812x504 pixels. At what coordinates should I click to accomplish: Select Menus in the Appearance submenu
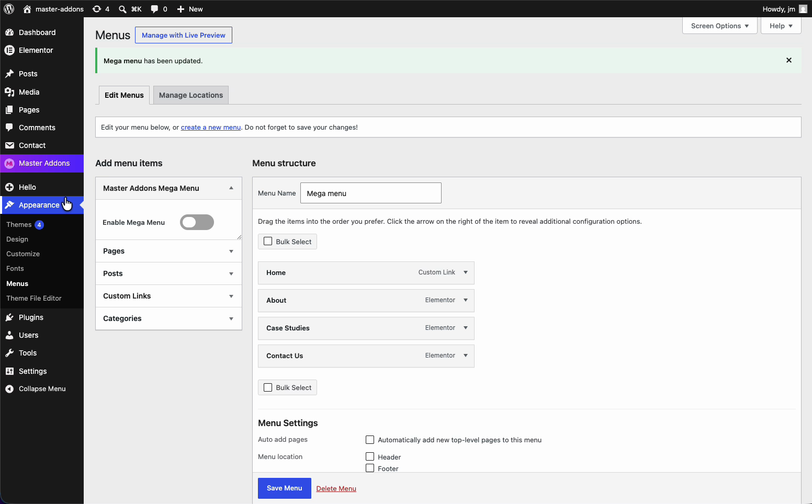17,283
